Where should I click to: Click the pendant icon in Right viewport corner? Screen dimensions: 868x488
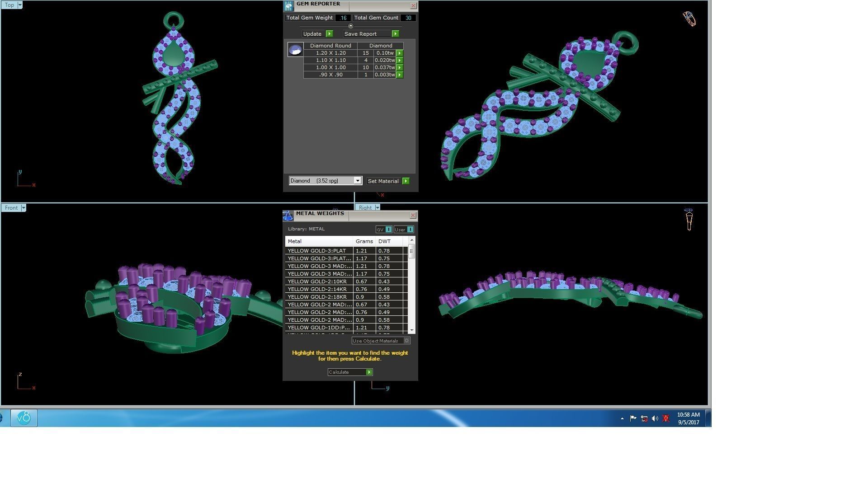(x=689, y=220)
